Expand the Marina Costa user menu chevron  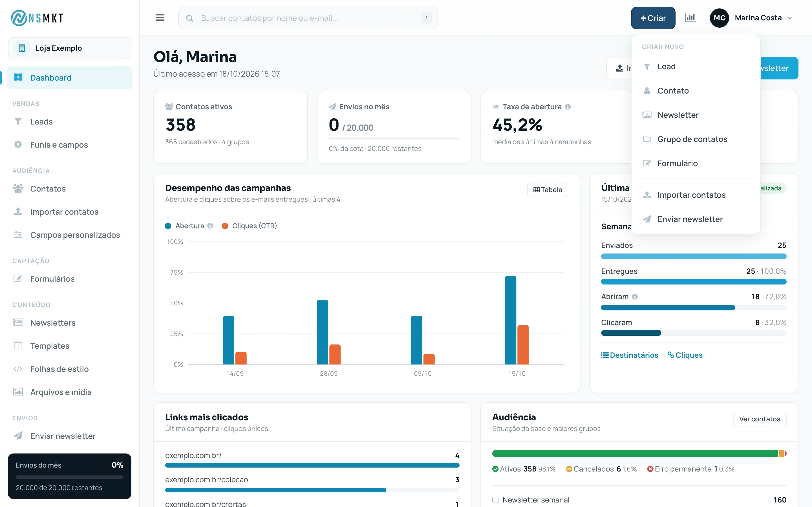tap(790, 18)
